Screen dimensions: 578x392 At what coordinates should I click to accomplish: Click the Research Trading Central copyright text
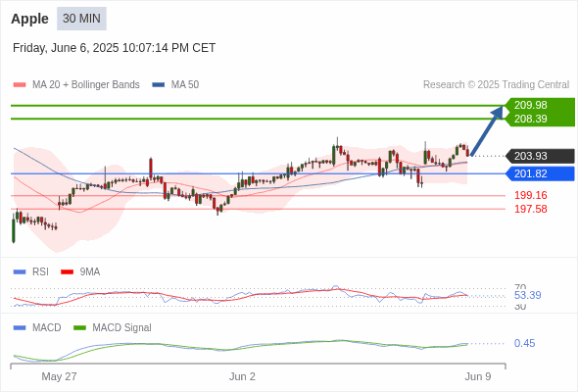(x=496, y=85)
